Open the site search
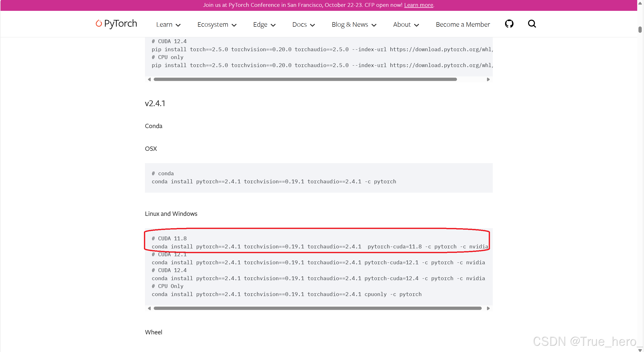The width and height of the screenshot is (644, 352). 532,23
